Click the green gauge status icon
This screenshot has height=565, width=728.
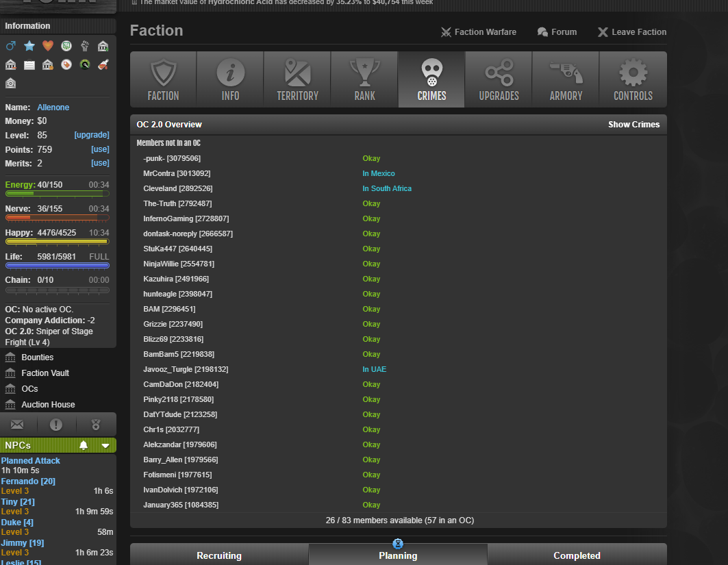tap(84, 64)
